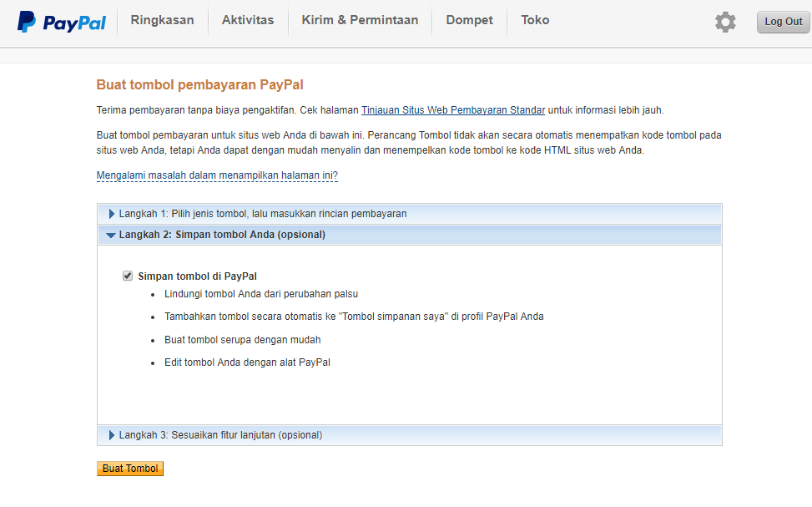Uncheck Simpan tombol di PayPal checkbox

pyautogui.click(x=128, y=276)
